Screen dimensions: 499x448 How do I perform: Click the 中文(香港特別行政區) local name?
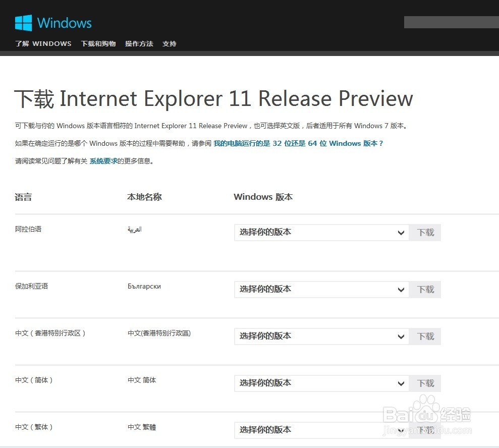pyautogui.click(x=159, y=333)
